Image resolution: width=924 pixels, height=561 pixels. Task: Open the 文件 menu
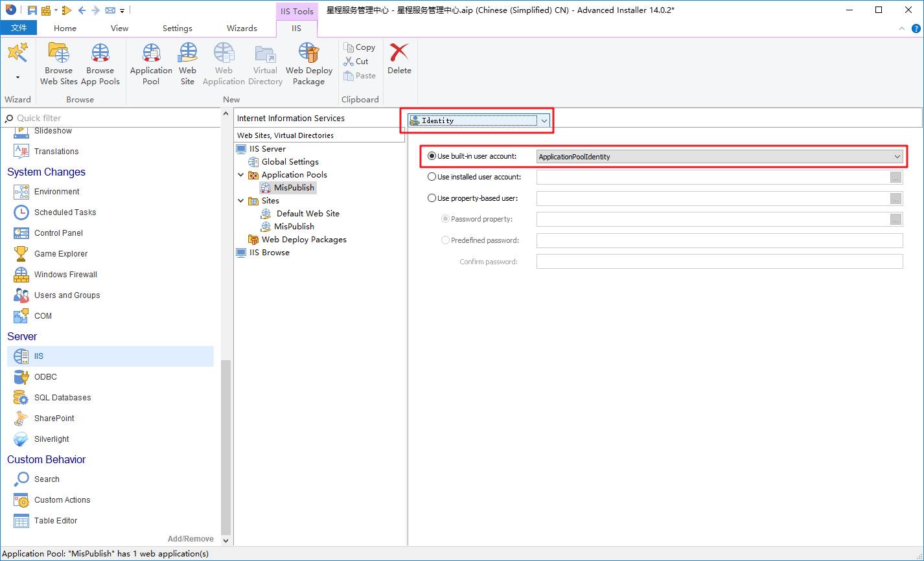19,28
